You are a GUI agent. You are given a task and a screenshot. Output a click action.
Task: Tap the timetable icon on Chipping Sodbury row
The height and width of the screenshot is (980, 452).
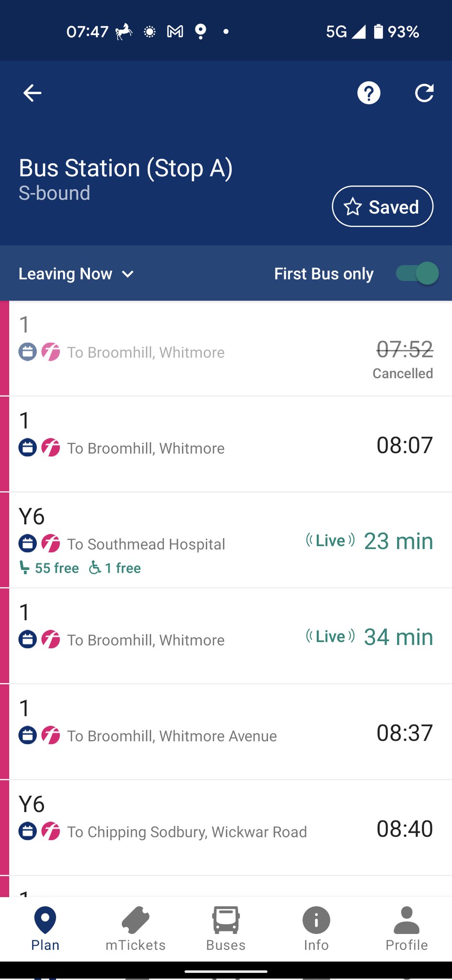pos(28,831)
